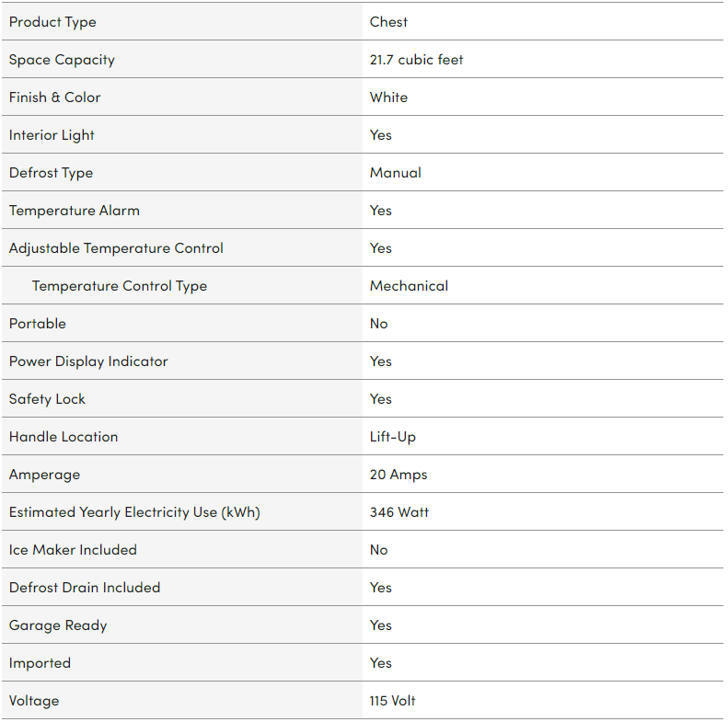Viewport: 728px width, 722px height.
Task: Click the "Interior Light" spec label
Action: [52, 135]
